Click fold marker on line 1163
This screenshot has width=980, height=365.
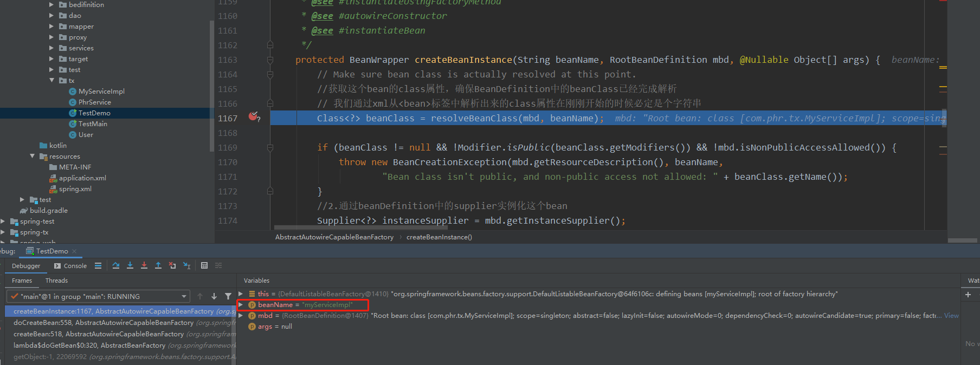point(270,60)
